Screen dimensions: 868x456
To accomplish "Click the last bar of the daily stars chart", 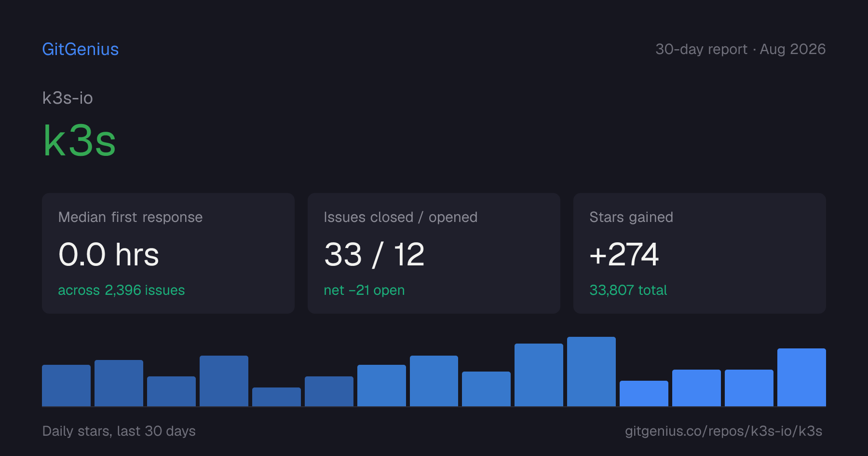I will pyautogui.click(x=801, y=377).
